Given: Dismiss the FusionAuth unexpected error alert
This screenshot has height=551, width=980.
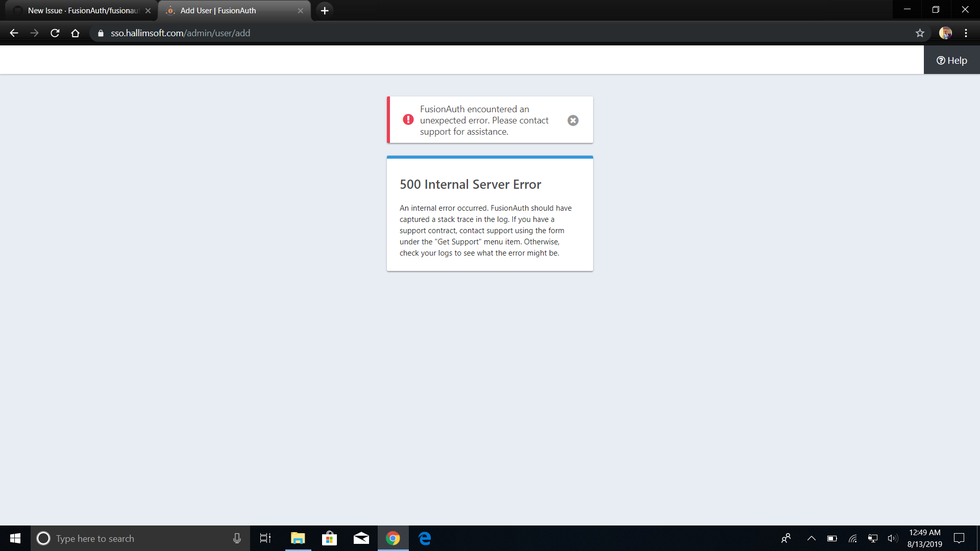Looking at the screenshot, I should point(573,120).
